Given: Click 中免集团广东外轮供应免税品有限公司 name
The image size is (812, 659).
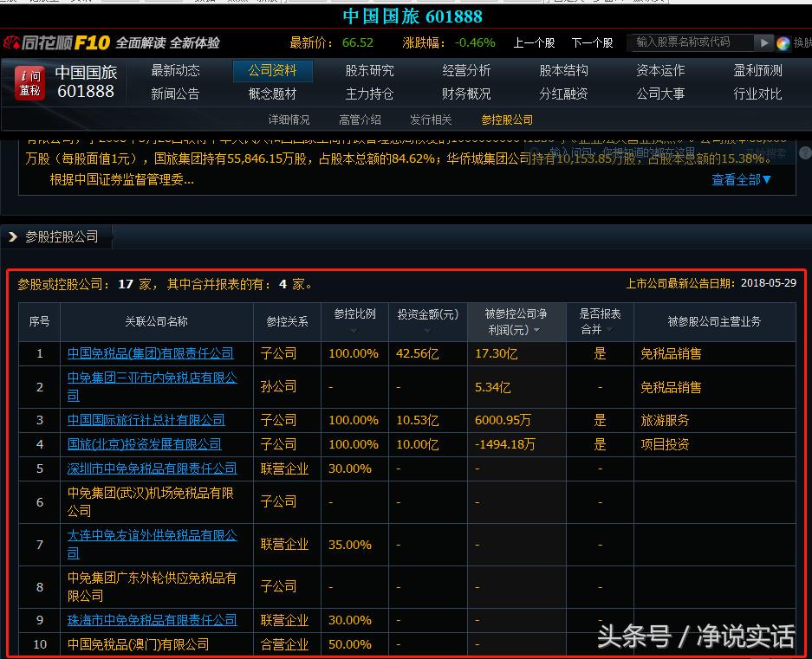Looking at the screenshot, I should coord(153,586).
